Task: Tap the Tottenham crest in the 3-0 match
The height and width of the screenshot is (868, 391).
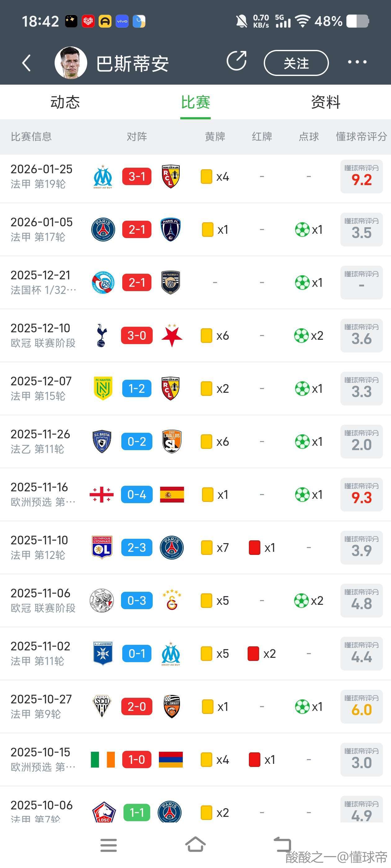Action: point(102,336)
